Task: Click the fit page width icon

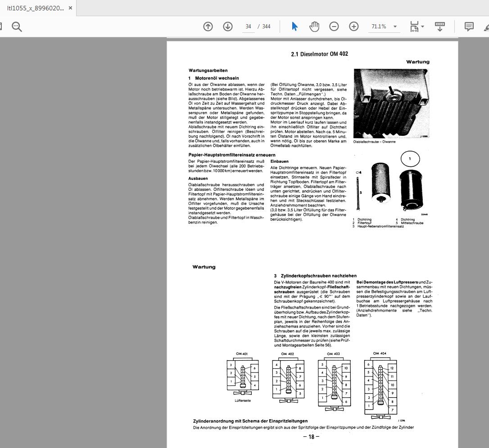Action: coord(414,27)
